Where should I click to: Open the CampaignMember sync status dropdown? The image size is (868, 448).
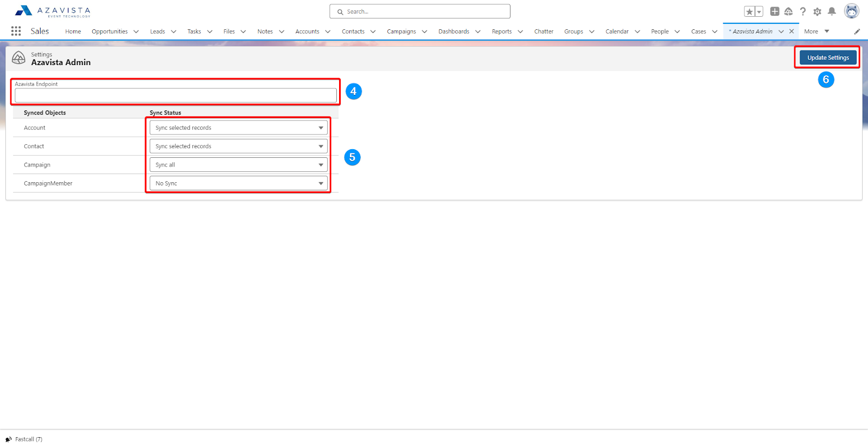[239, 183]
